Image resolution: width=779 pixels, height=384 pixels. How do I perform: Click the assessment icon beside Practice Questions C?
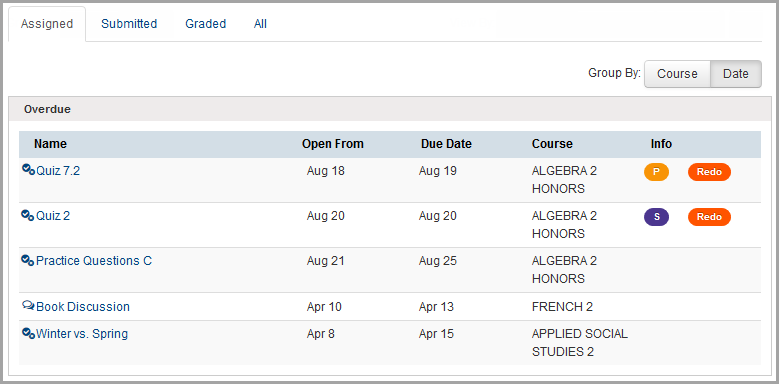tap(28, 260)
